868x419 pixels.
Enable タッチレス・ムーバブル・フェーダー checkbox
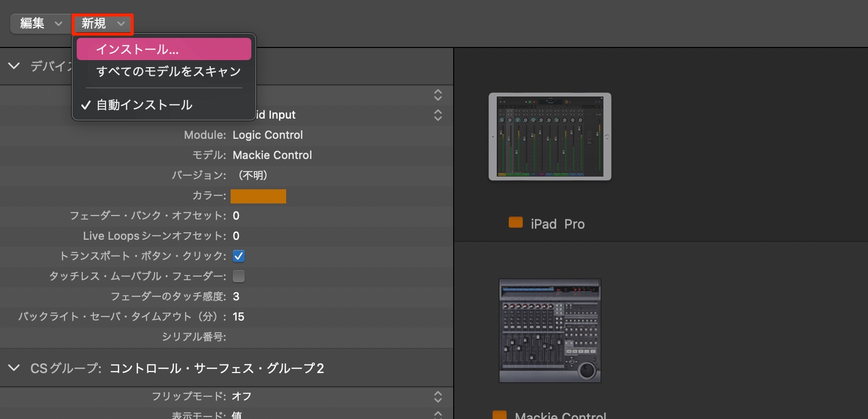tap(239, 276)
